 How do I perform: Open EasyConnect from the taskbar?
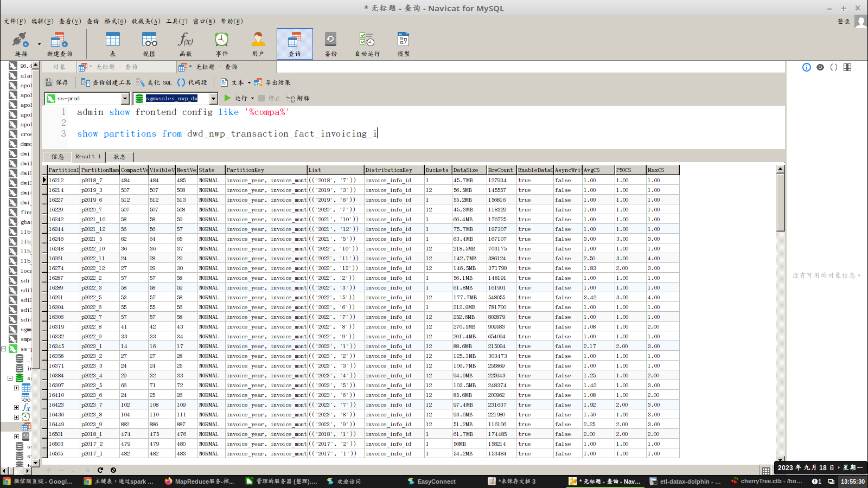[x=431, y=481]
